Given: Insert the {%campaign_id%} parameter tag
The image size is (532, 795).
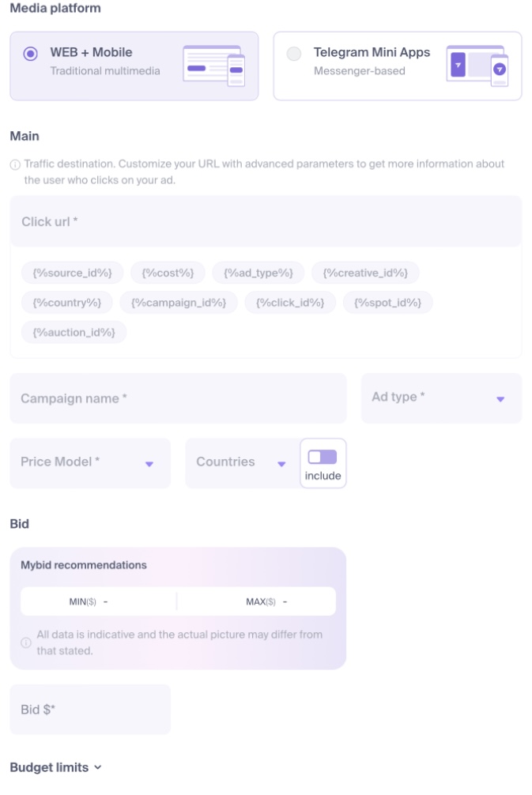Looking at the screenshot, I should click(179, 303).
